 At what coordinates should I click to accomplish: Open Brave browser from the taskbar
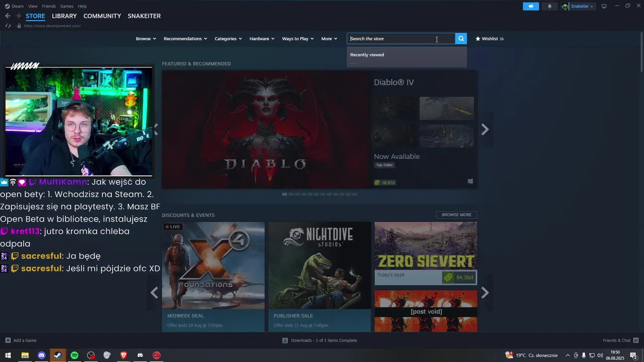pos(124,355)
